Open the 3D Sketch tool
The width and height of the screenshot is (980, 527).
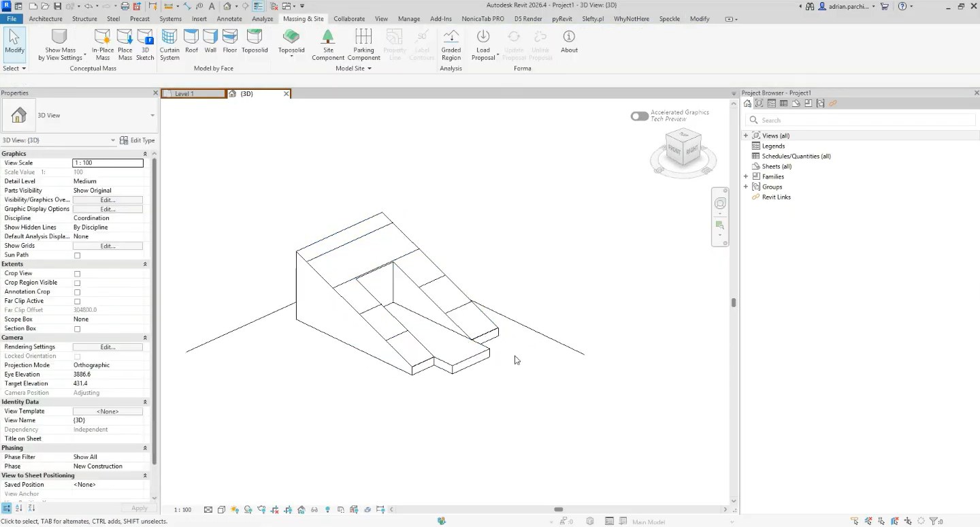pos(145,44)
